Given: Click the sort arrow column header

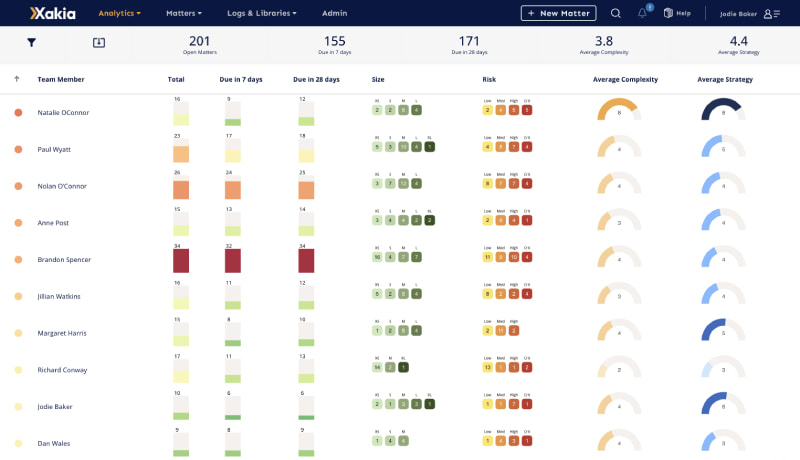Looking at the screenshot, I should pos(17,79).
